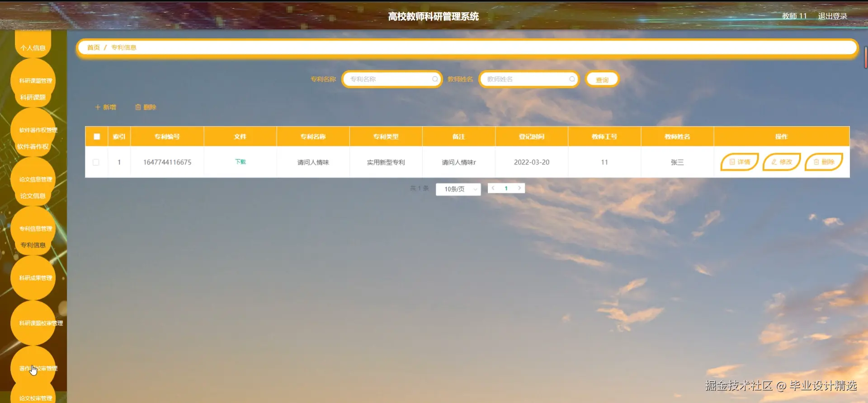Click the patent number 1647744116675

167,162
